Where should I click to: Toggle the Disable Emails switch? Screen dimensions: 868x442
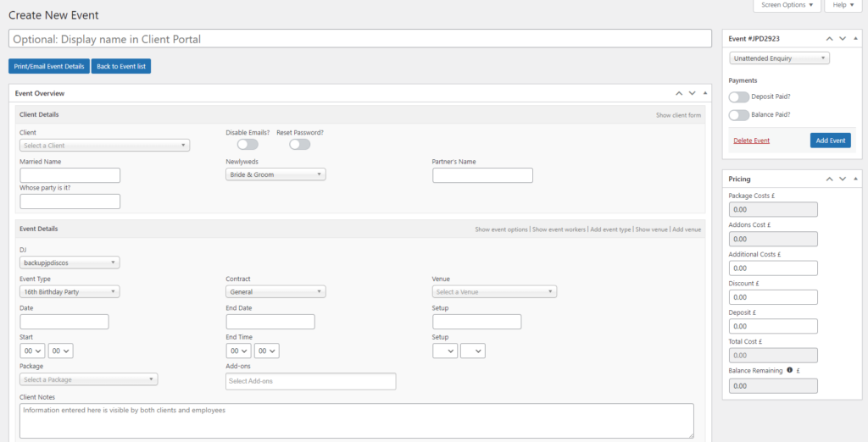pyautogui.click(x=247, y=145)
